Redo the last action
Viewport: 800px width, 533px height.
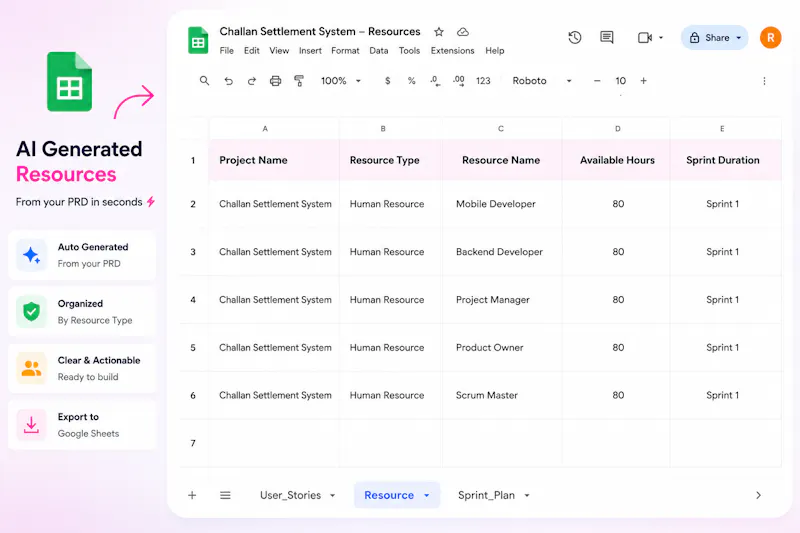252,81
